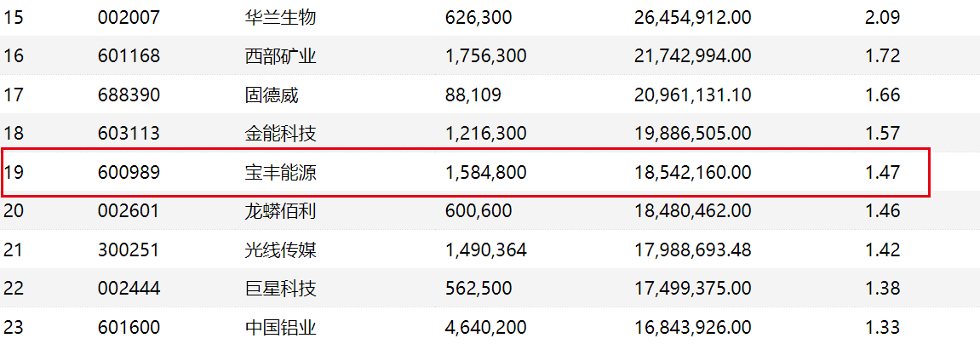This screenshot has width=980, height=344.
Task: Click percentage 1.47 in highlighted row
Action: (882, 172)
